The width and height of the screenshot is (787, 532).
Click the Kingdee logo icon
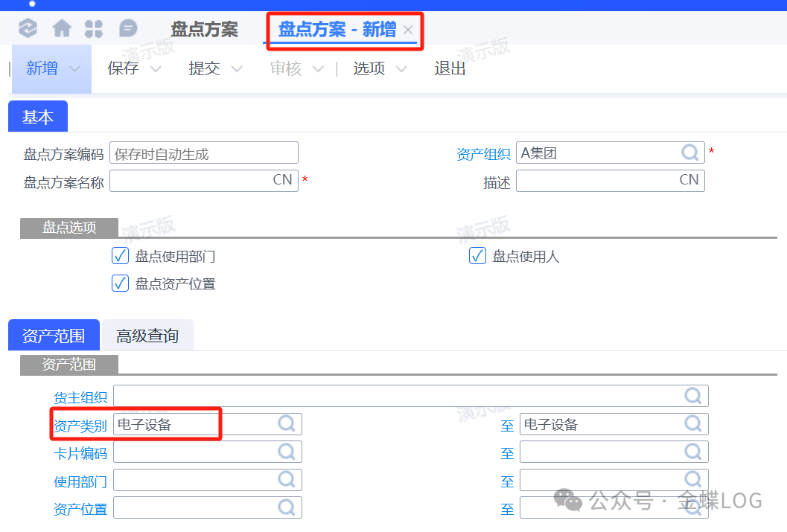pyautogui.click(x=28, y=29)
